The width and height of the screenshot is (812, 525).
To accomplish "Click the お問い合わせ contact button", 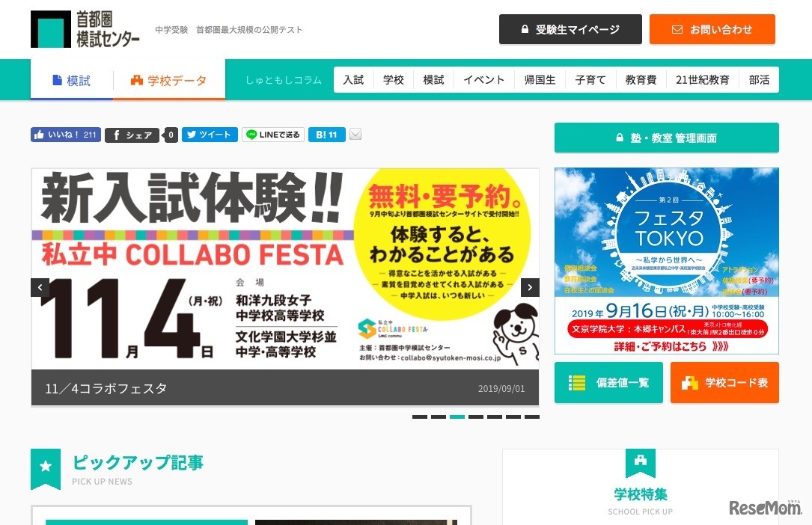I will pyautogui.click(x=712, y=29).
